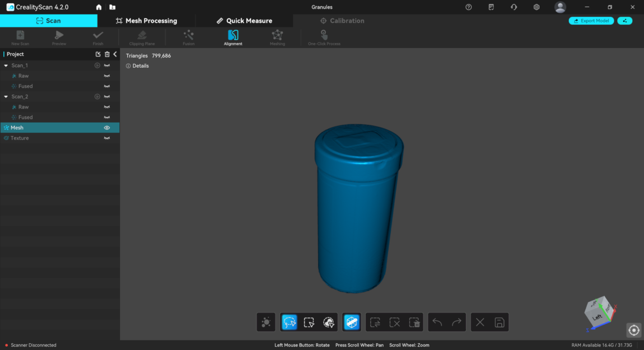Undo the last edit in viewport toolbar

click(437, 323)
